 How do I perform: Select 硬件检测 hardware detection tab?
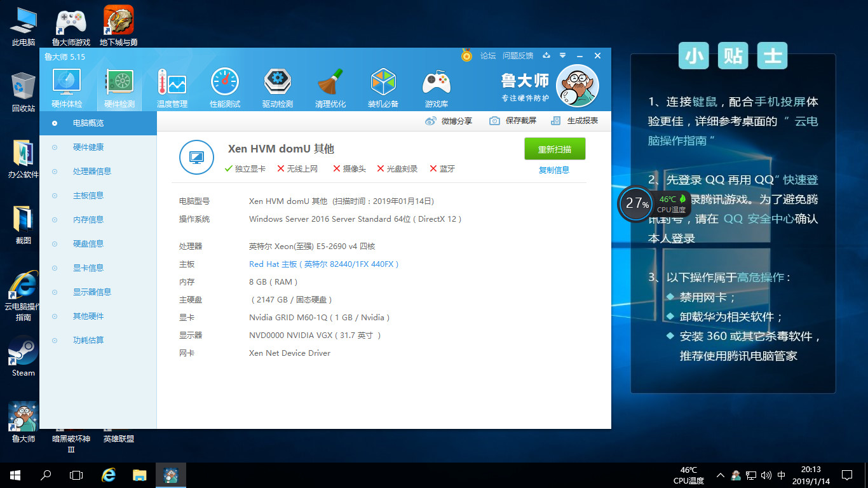click(x=119, y=89)
